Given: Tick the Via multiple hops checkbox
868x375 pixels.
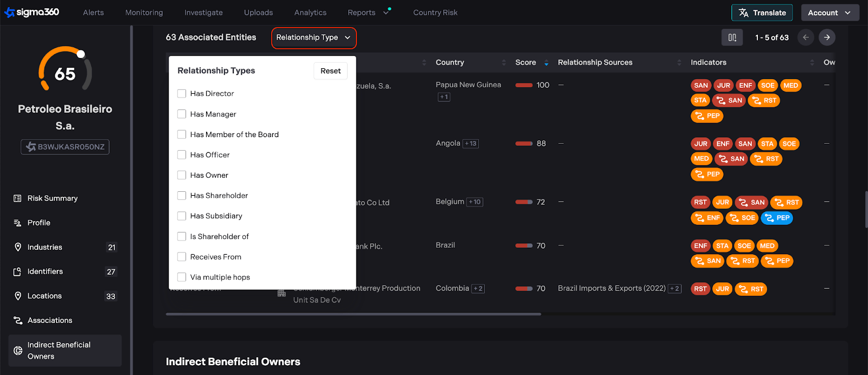Looking at the screenshot, I should [x=182, y=277].
